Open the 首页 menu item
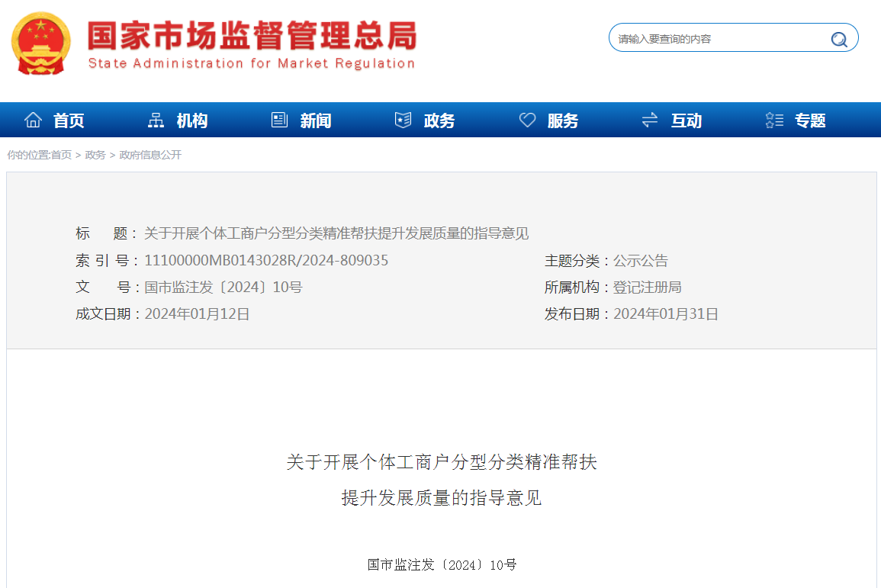Screen dimensions: 881x588 [x=69, y=120]
